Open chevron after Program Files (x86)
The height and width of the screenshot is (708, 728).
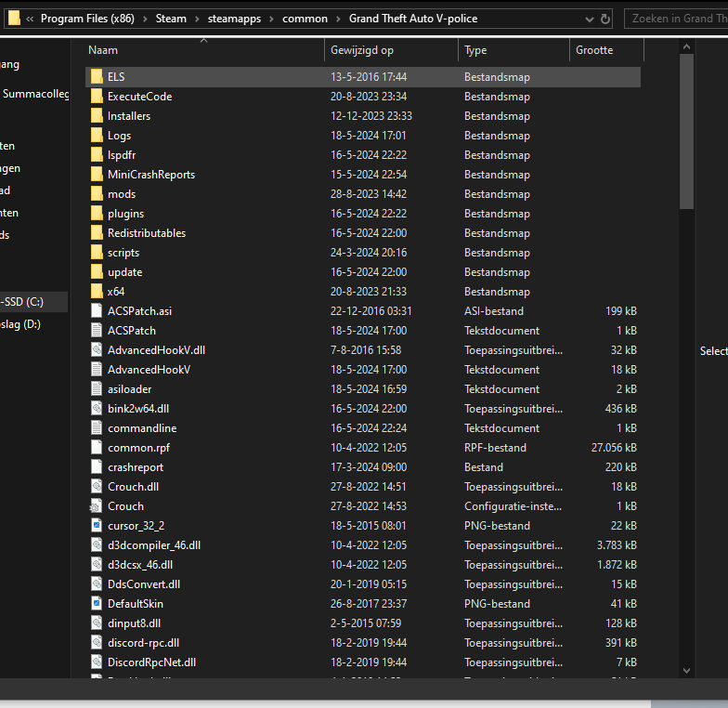[x=145, y=19]
